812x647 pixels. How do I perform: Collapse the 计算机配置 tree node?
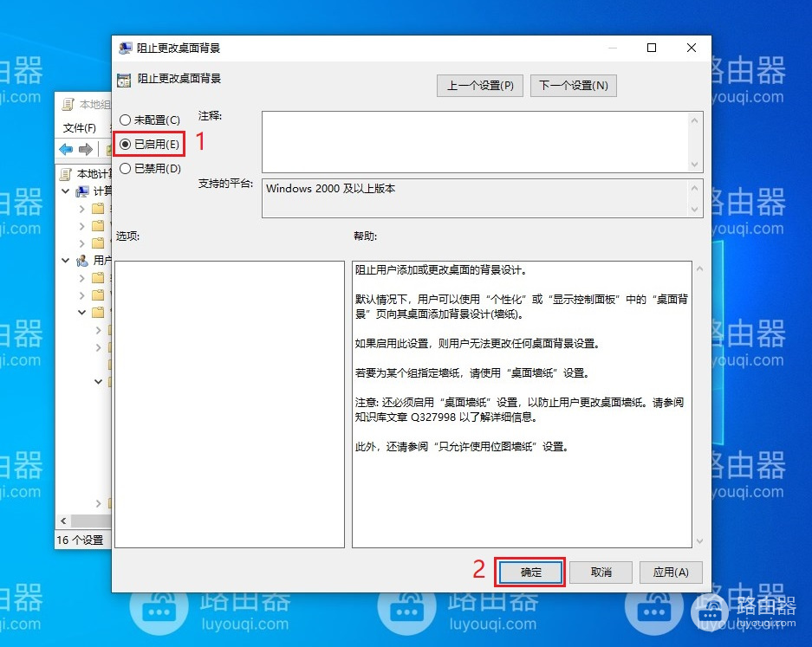[x=66, y=191]
